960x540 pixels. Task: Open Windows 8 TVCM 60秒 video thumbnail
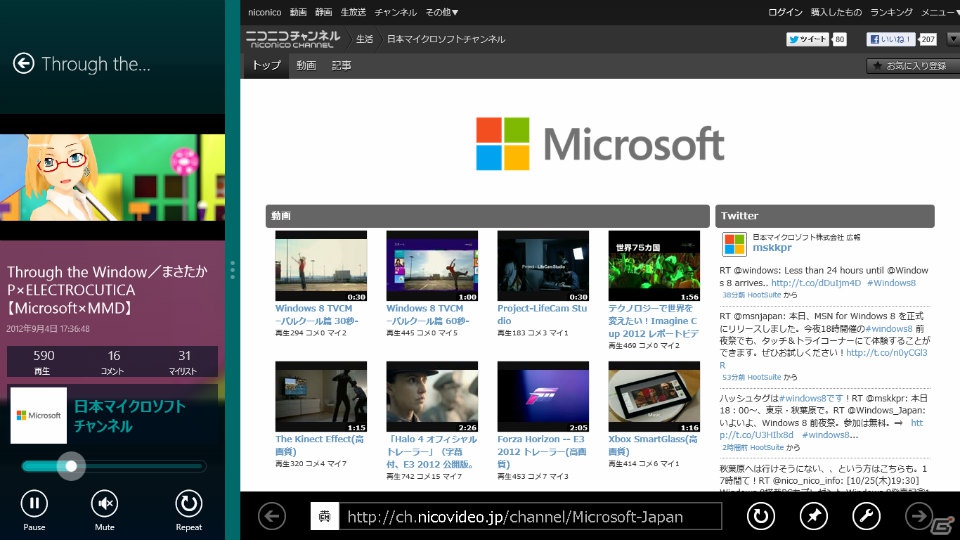pos(432,266)
